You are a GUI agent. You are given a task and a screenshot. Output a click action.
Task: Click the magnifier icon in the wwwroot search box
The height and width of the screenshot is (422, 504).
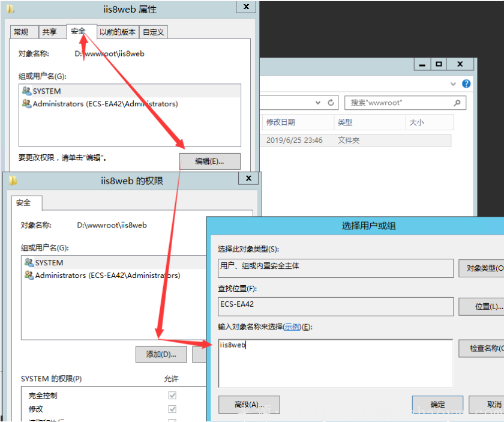458,103
